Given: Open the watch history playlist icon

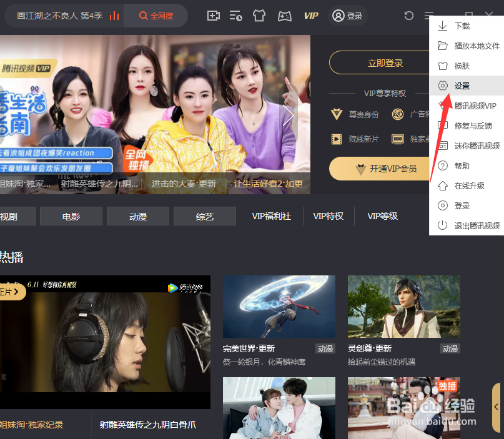Looking at the screenshot, I should (x=235, y=16).
